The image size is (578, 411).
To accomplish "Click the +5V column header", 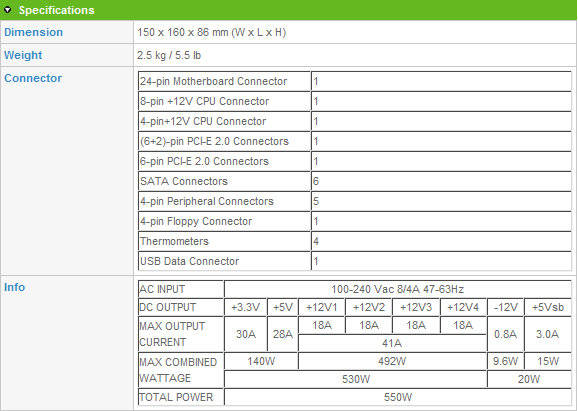I will (x=283, y=307).
